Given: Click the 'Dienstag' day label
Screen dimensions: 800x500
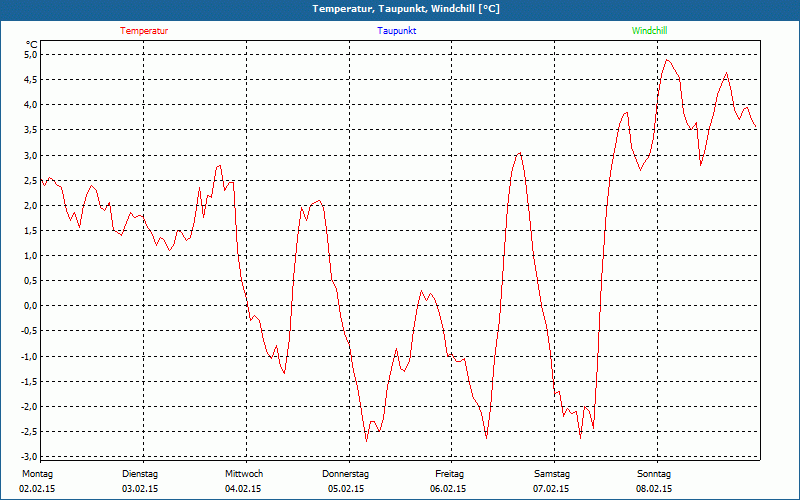Looking at the screenshot, I should click(x=140, y=474).
